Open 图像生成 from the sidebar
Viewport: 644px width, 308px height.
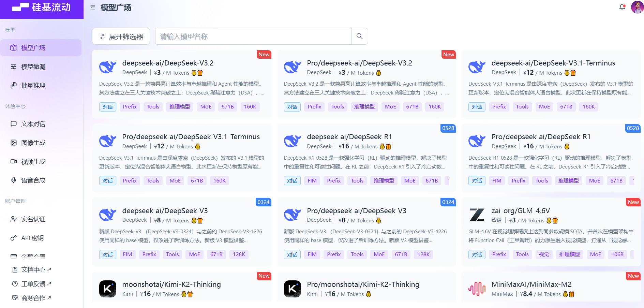(x=33, y=143)
